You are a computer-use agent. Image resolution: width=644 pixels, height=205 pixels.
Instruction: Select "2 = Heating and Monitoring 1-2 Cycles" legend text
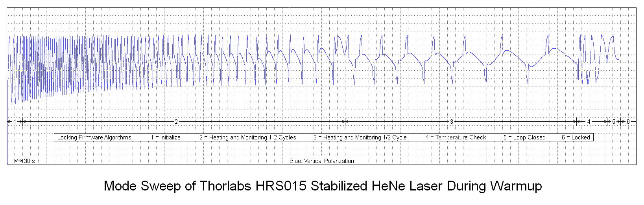point(247,137)
